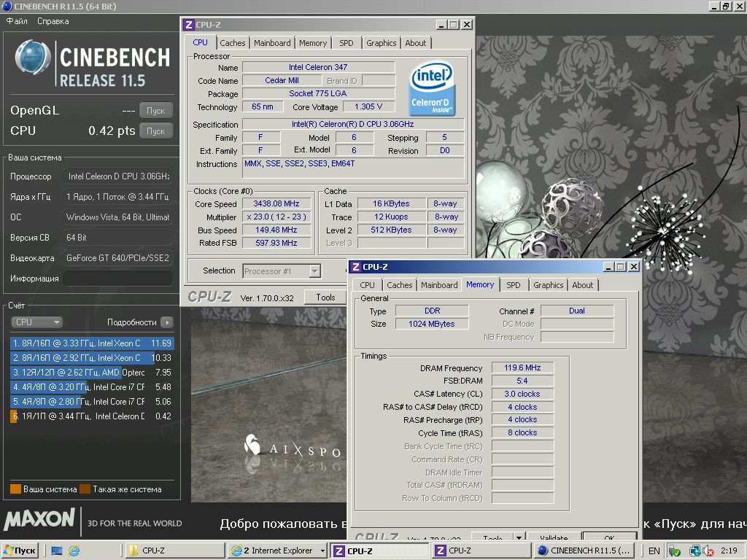Viewport: 747px width, 560px height.
Task: Switch to the second CPU-Z taskbar button
Action: pos(481,551)
